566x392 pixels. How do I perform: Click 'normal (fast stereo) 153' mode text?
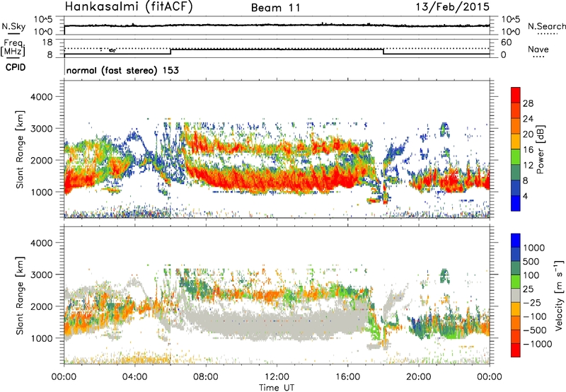(122, 71)
